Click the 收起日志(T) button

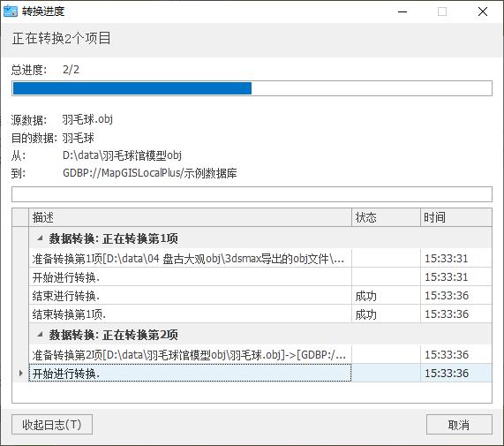click(x=52, y=425)
